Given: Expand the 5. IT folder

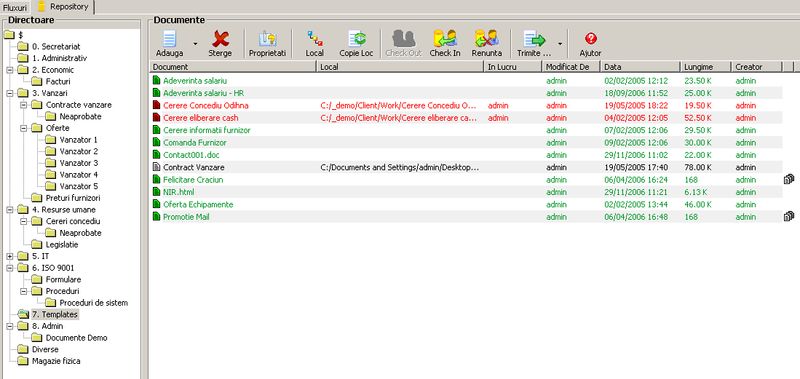Looking at the screenshot, I should tap(10, 256).
